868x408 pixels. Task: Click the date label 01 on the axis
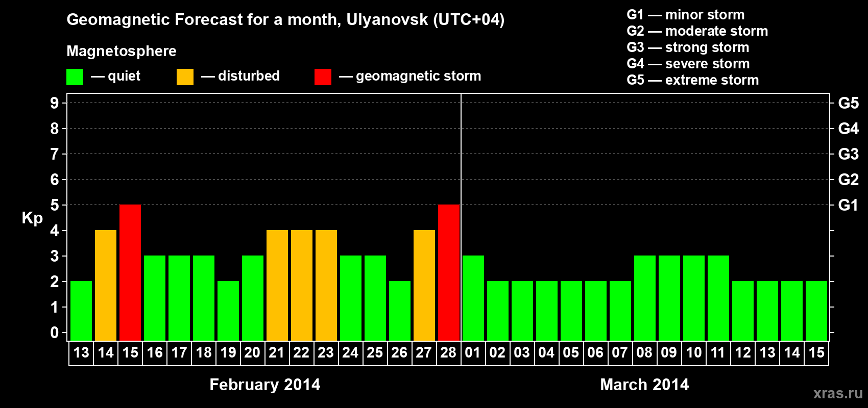pos(473,353)
